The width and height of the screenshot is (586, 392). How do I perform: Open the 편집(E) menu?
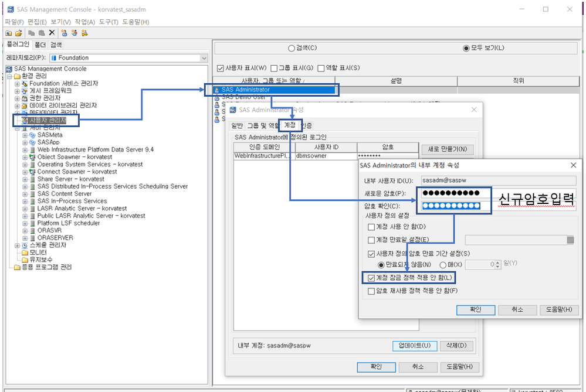click(x=37, y=22)
